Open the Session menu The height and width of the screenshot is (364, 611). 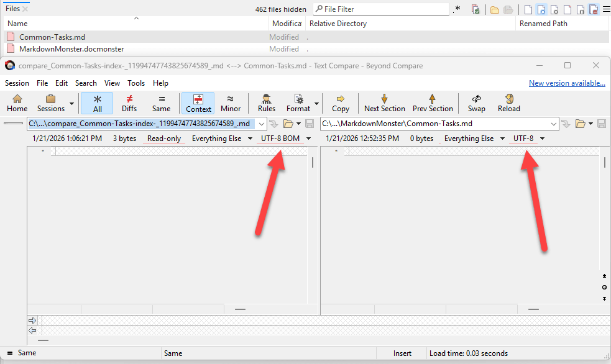[17, 83]
